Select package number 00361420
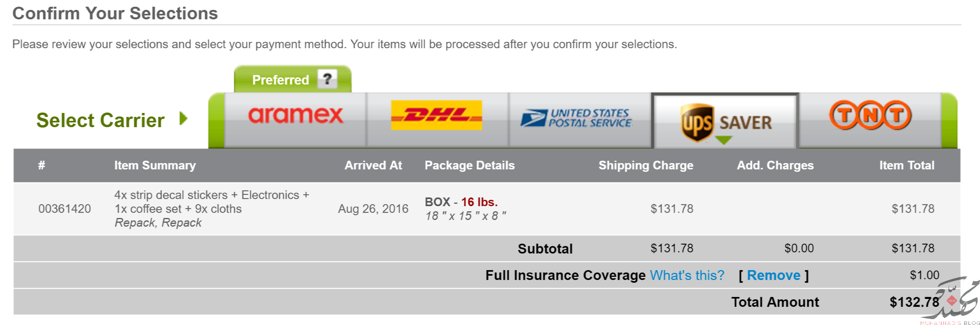Screen dimensions: 980x325 click(x=64, y=209)
